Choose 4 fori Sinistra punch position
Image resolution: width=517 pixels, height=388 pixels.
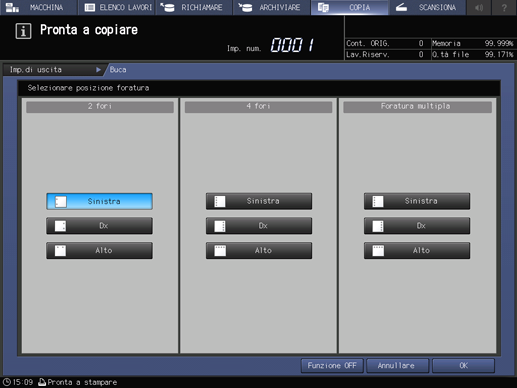pyautogui.click(x=259, y=201)
